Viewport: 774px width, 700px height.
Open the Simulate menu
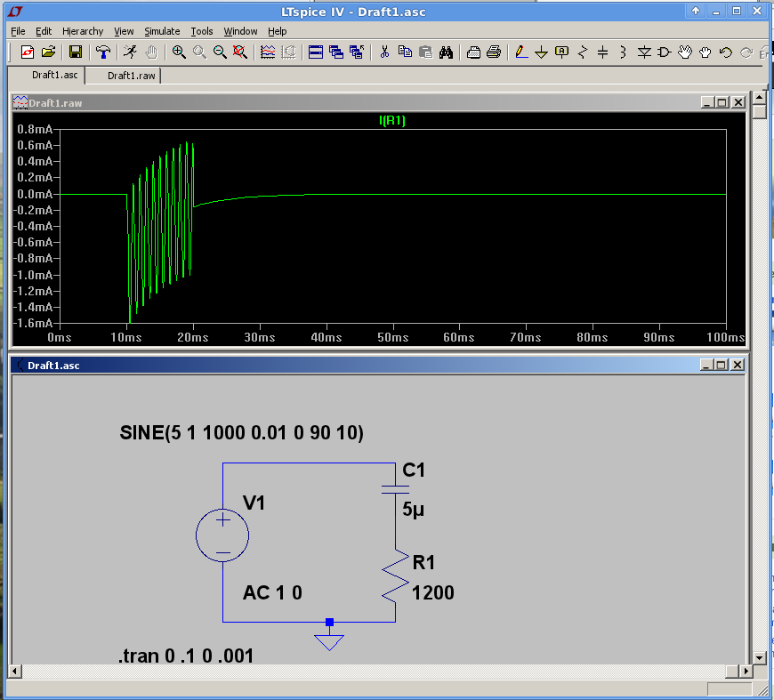click(162, 31)
